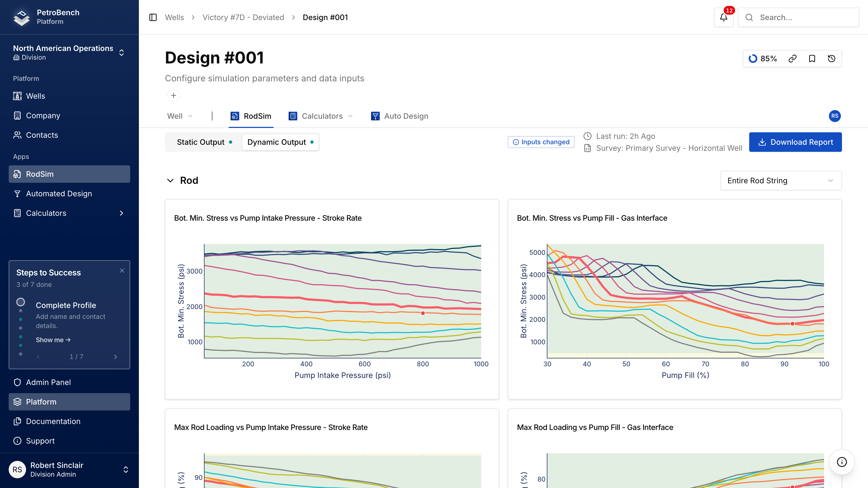
Task: Click red marker on Pump Intake Pressure chart
Action: 423,313
